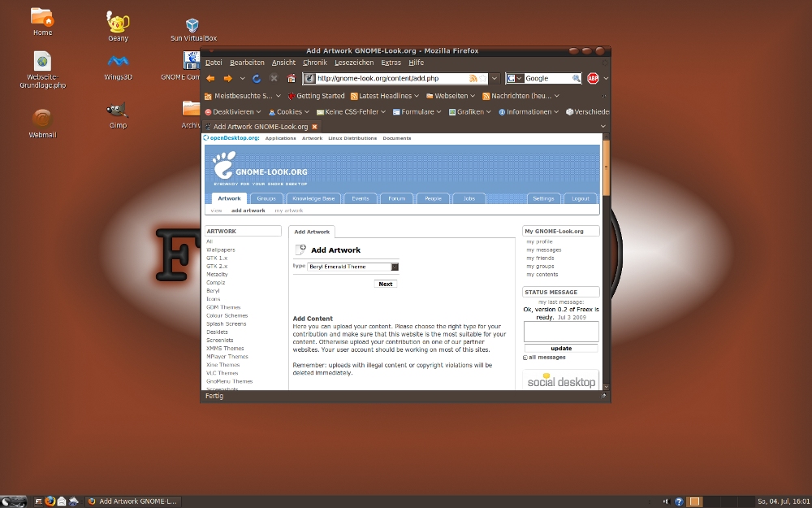Viewport: 812px width, 508px height.
Task: Click the all messages link
Action: tap(546, 357)
